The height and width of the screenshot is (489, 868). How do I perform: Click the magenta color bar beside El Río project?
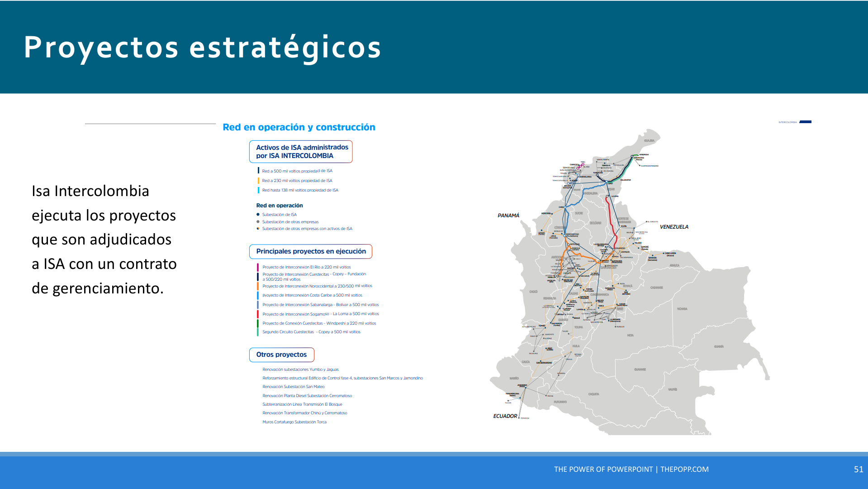[x=258, y=267]
